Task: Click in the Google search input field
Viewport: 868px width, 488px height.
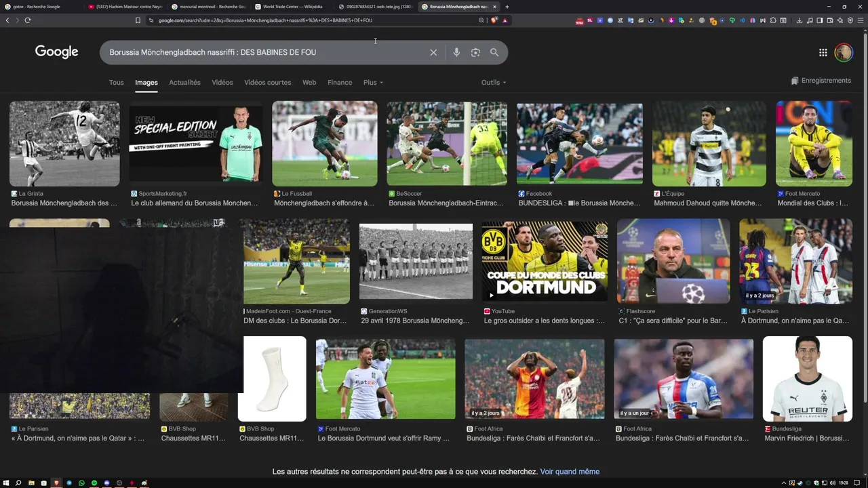Action: 264,52
